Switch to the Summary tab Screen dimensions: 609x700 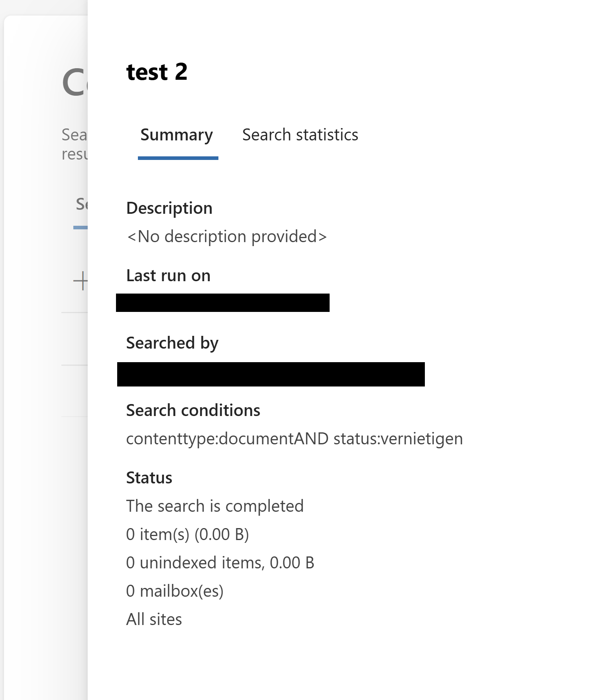coord(177,135)
